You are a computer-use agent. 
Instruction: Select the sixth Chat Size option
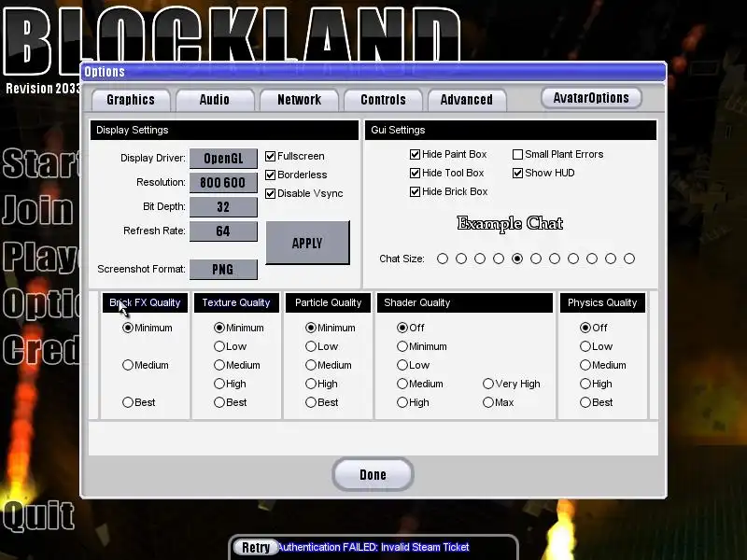(x=536, y=259)
